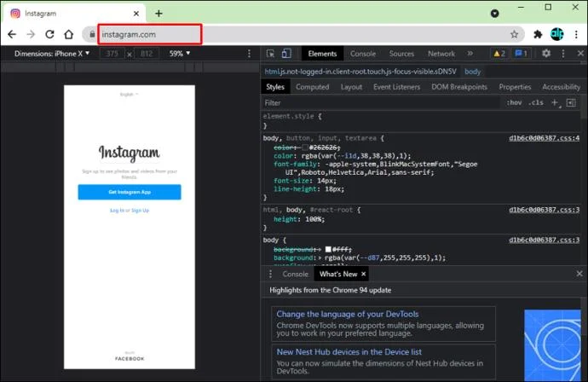The image size is (588, 382).
Task: Open the Dimensions iPhone X dropdown
Action: pos(52,54)
